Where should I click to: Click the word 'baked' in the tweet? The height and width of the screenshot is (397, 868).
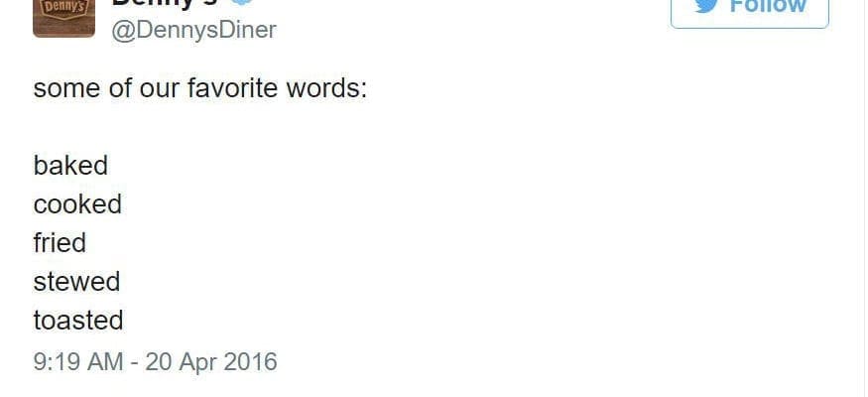(70, 166)
